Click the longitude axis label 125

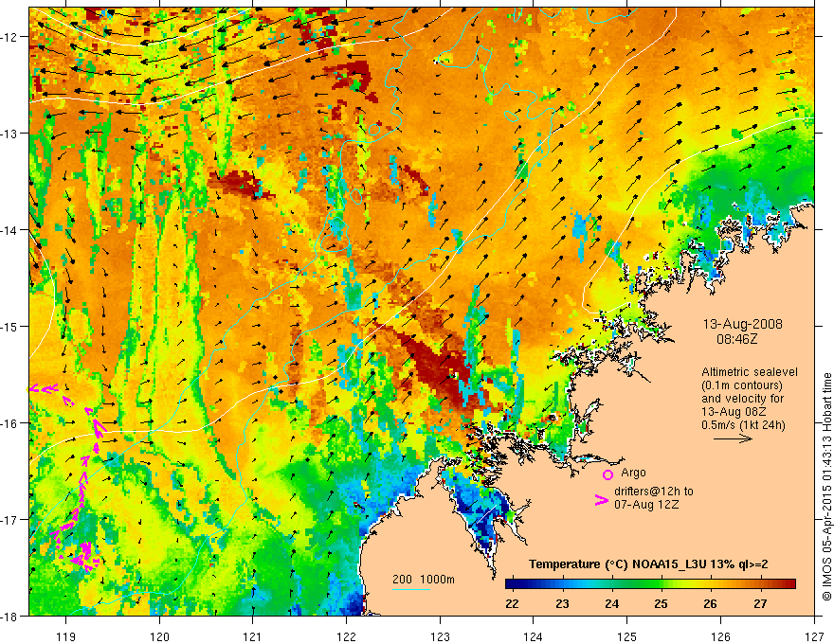627,636
